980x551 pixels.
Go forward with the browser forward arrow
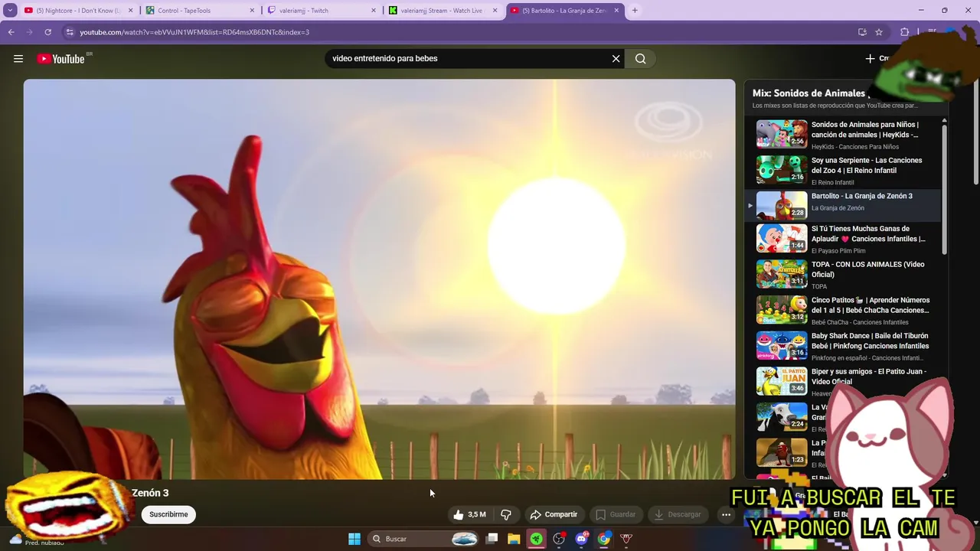[x=30, y=32]
